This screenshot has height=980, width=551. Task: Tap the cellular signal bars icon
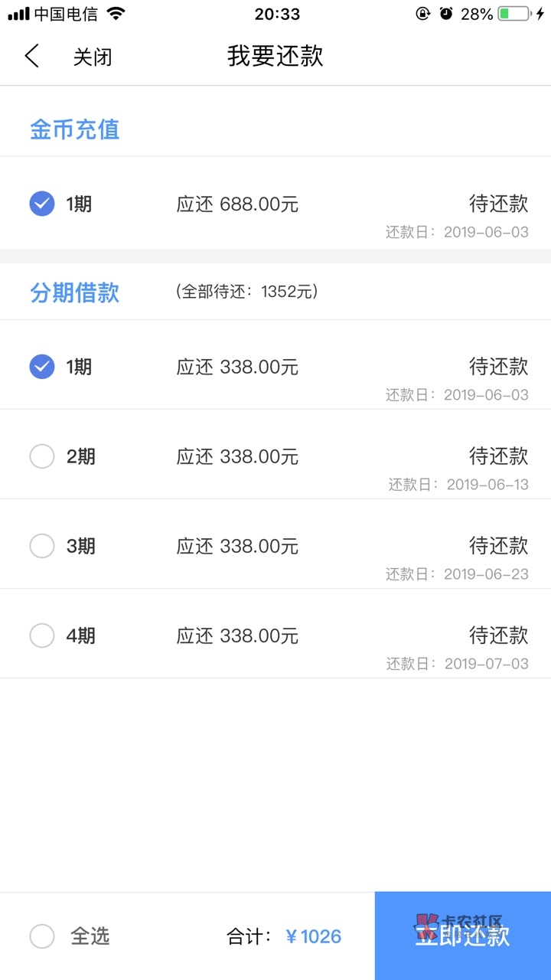pos(18,14)
